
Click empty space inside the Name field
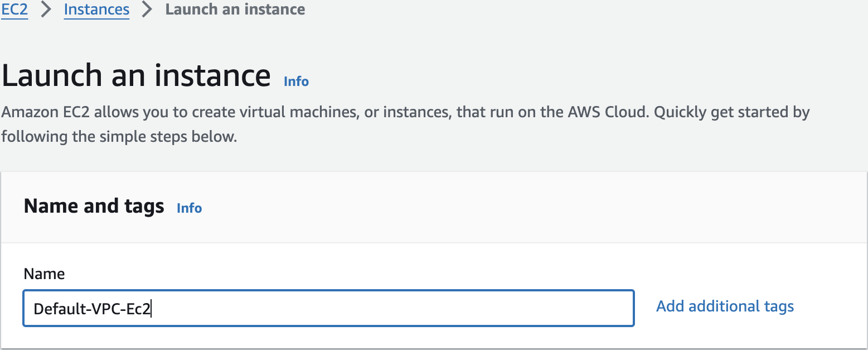pyautogui.click(x=446, y=308)
